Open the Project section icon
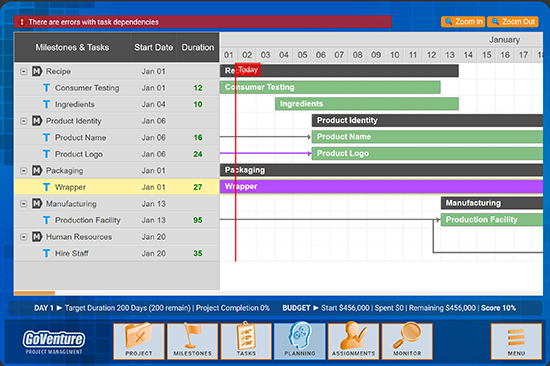Image resolution: width=550 pixels, height=366 pixels. (139, 341)
